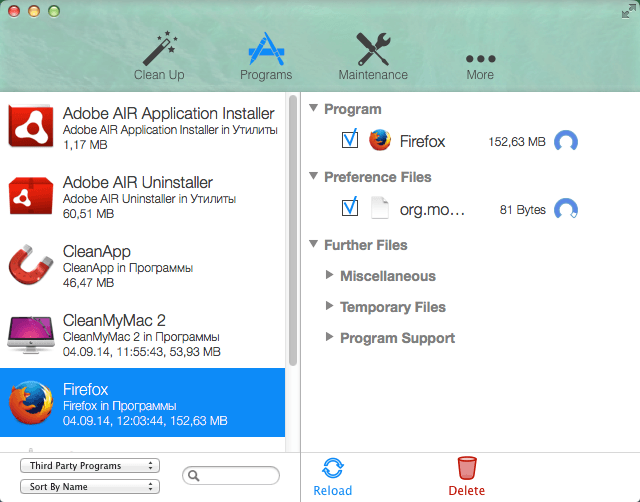Click into the program search field
The width and height of the screenshot is (640, 502).
[231, 475]
